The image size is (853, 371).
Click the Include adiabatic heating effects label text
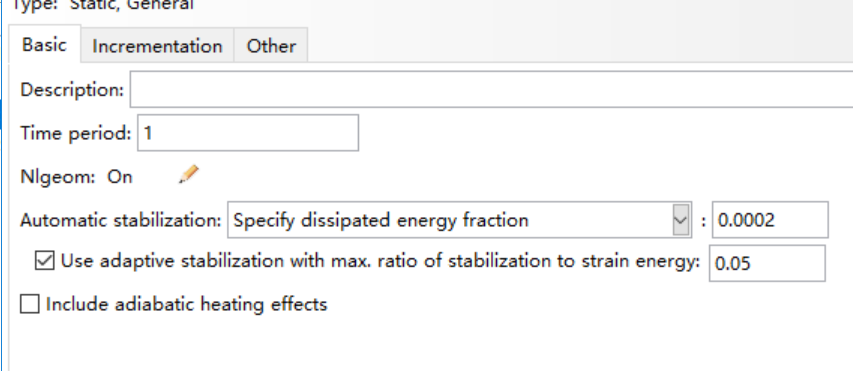tap(187, 304)
